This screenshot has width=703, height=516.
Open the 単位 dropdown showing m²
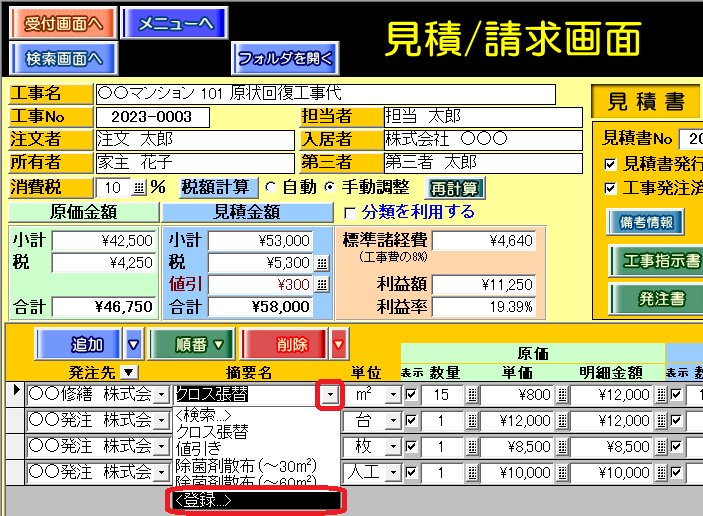392,395
